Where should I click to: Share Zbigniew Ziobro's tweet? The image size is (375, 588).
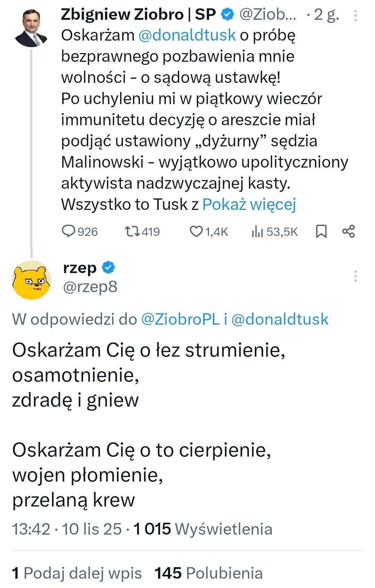[x=348, y=231]
